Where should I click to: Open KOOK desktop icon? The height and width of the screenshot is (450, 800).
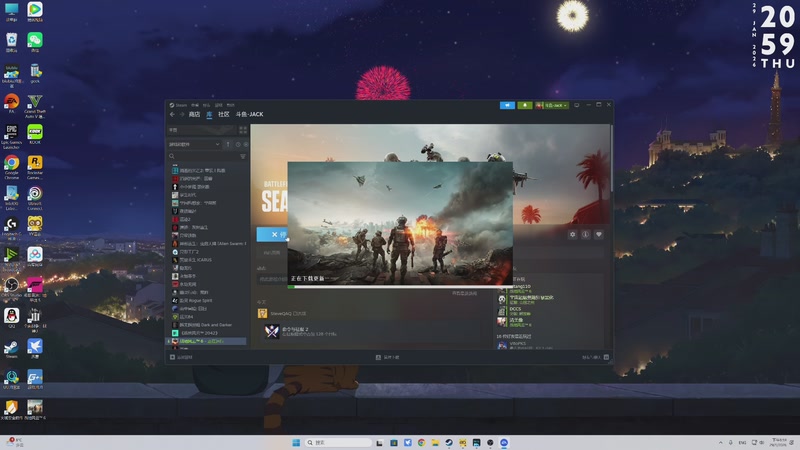(35, 134)
